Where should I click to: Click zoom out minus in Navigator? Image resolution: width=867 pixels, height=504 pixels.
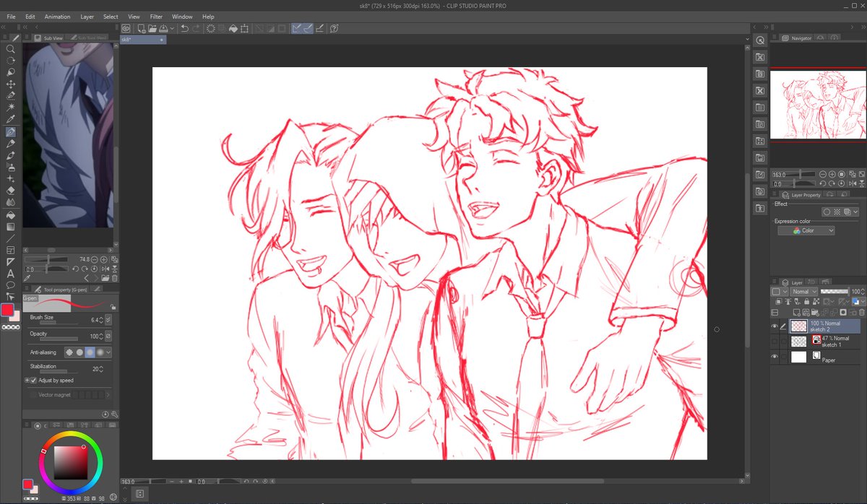tap(824, 175)
